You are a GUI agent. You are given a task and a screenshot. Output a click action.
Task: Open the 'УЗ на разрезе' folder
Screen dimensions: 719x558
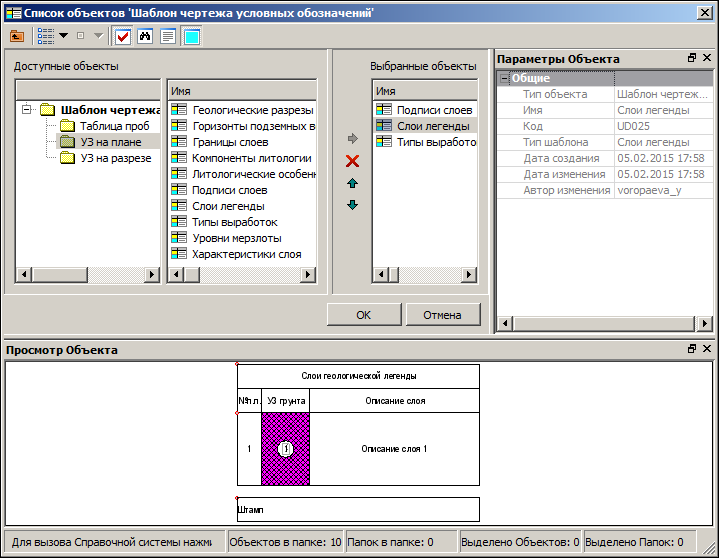[x=116, y=158]
